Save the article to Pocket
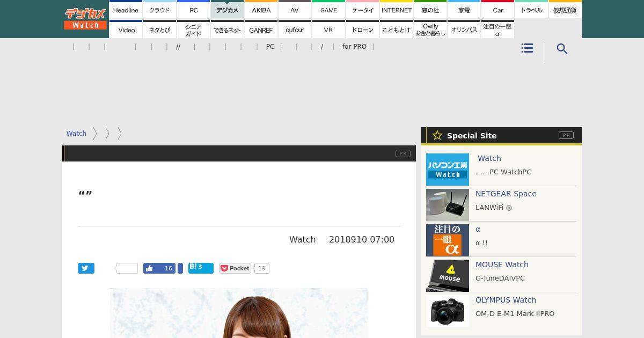 (235, 268)
